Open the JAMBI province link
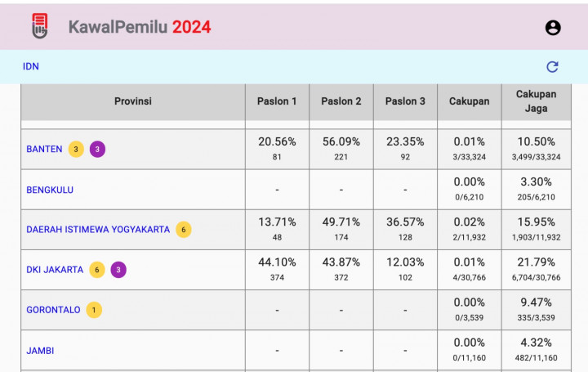This screenshot has width=588, height=372. [x=40, y=351]
